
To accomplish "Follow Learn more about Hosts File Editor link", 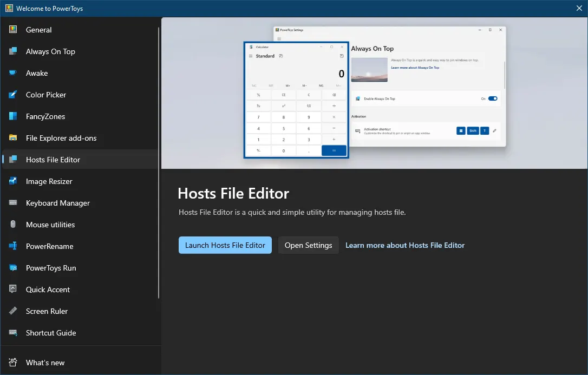I will click(x=405, y=245).
